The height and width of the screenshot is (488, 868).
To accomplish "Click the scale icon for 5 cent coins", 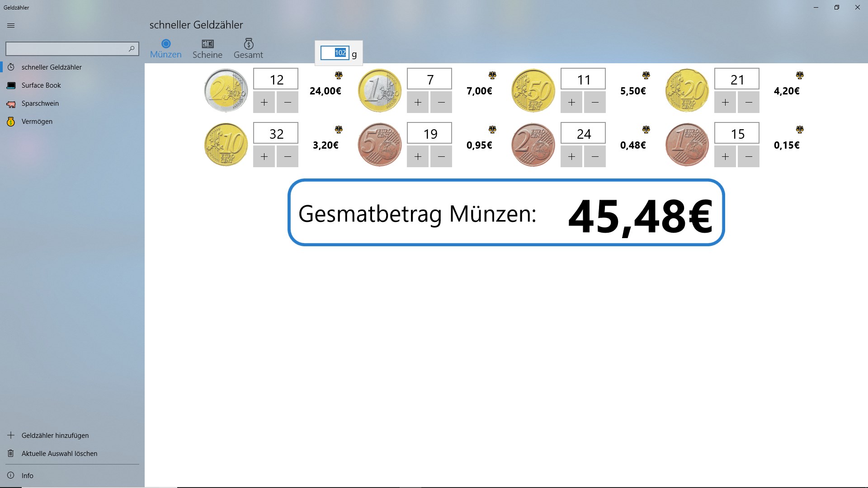I will click(x=492, y=130).
